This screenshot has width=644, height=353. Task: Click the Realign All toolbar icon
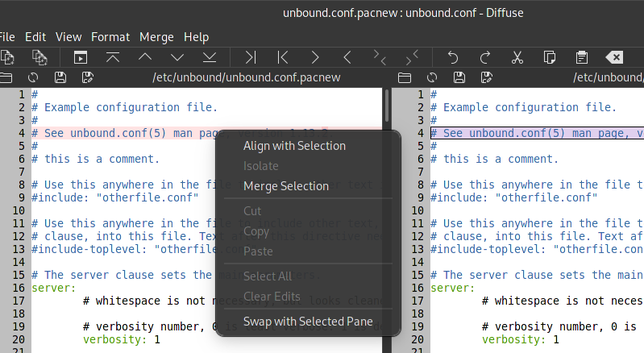pyautogui.click(x=81, y=57)
